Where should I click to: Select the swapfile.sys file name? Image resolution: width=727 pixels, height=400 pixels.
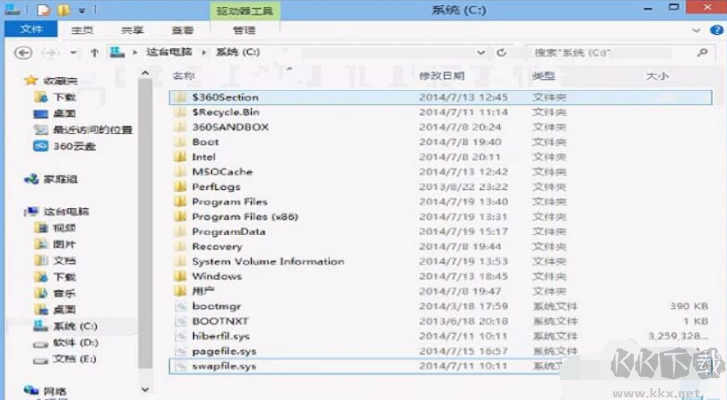point(224,366)
